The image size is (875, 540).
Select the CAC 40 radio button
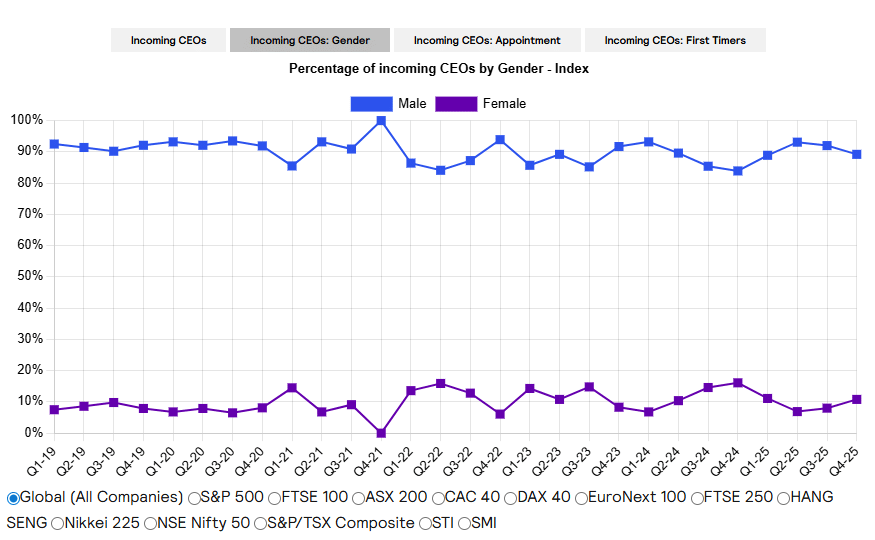(x=438, y=498)
